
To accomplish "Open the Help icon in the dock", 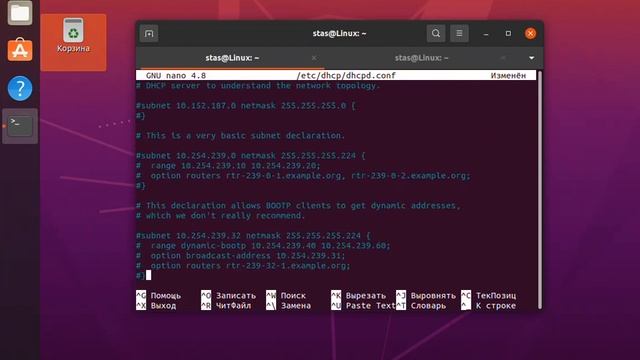I will pos(20,88).
